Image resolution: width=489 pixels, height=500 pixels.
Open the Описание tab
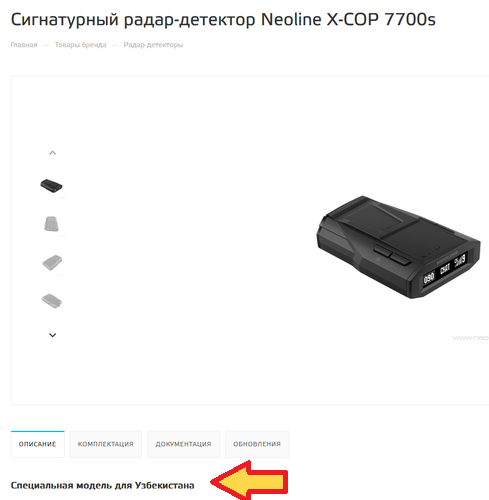(38, 444)
